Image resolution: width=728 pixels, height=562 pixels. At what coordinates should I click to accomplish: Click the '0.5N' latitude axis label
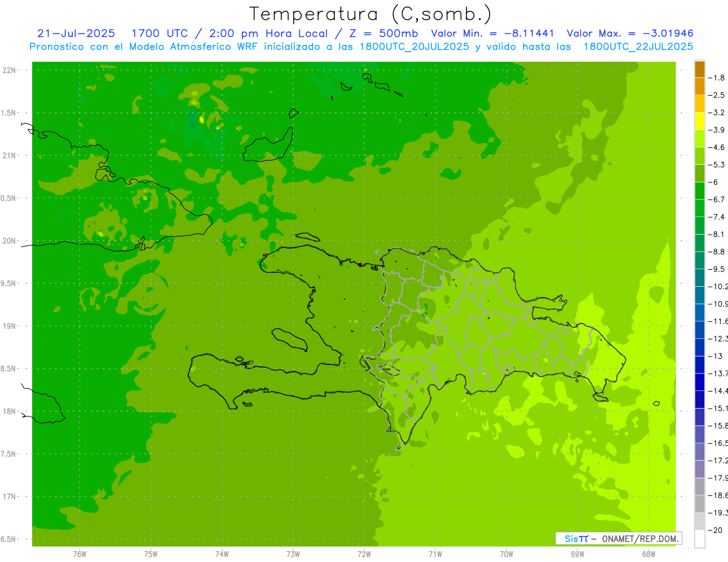(9, 198)
